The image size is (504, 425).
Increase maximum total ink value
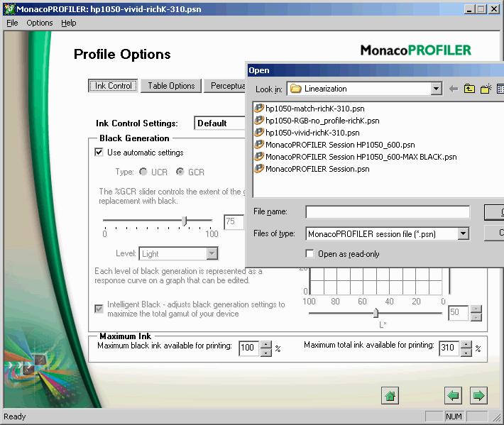(466, 345)
